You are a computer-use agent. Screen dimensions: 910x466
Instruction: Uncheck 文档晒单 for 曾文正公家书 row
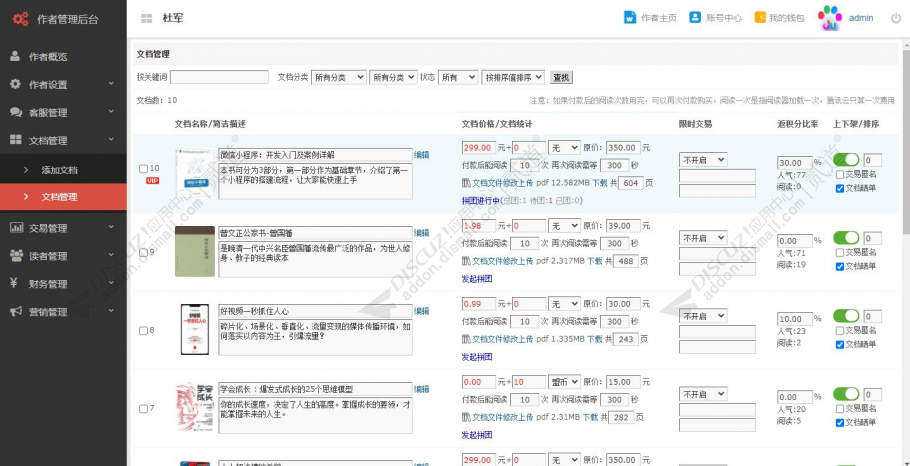(x=840, y=266)
